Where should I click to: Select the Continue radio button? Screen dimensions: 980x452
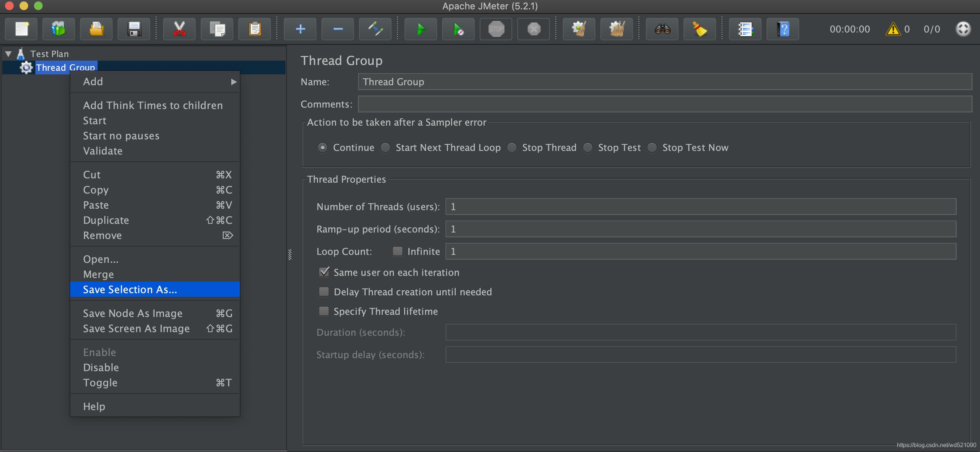[322, 147]
